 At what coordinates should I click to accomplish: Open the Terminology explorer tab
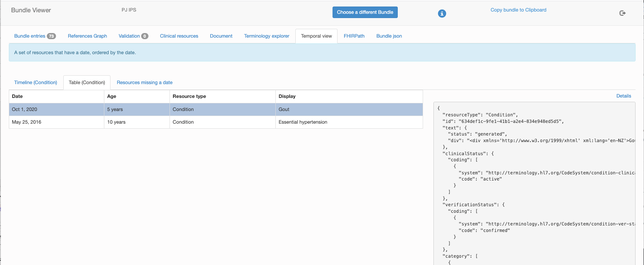point(267,36)
